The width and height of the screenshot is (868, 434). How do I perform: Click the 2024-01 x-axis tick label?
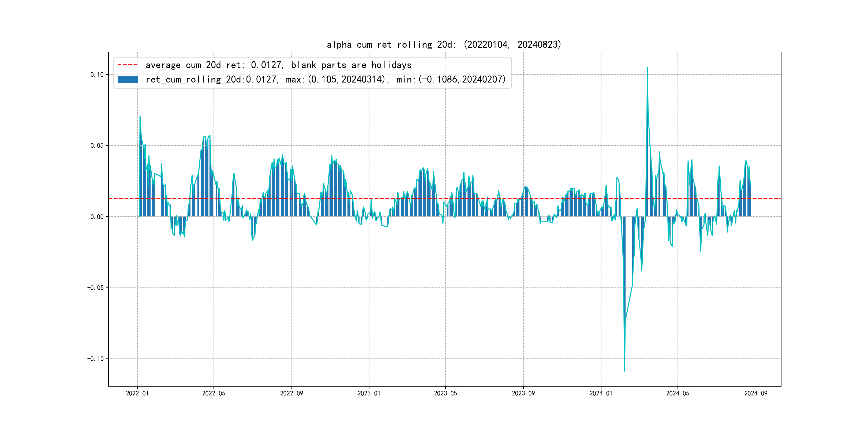(601, 393)
